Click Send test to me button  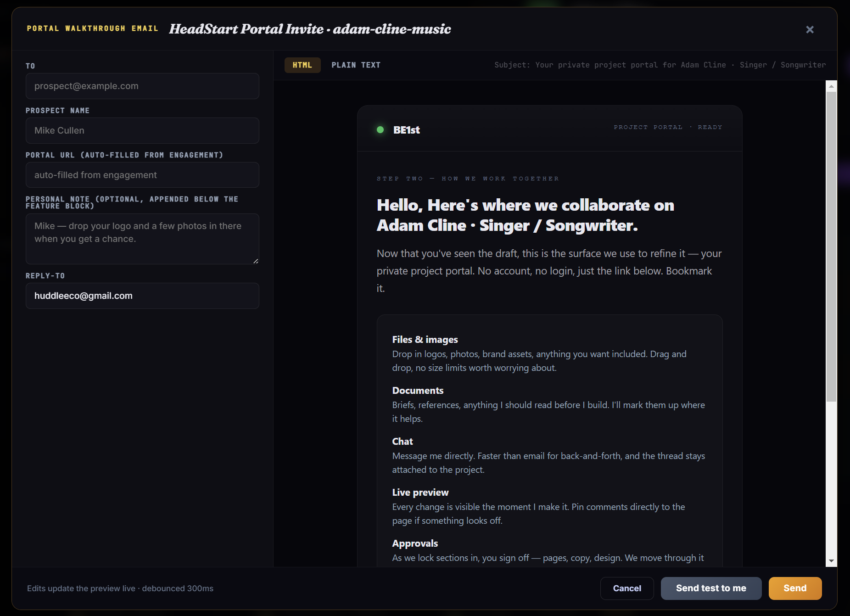coord(711,588)
